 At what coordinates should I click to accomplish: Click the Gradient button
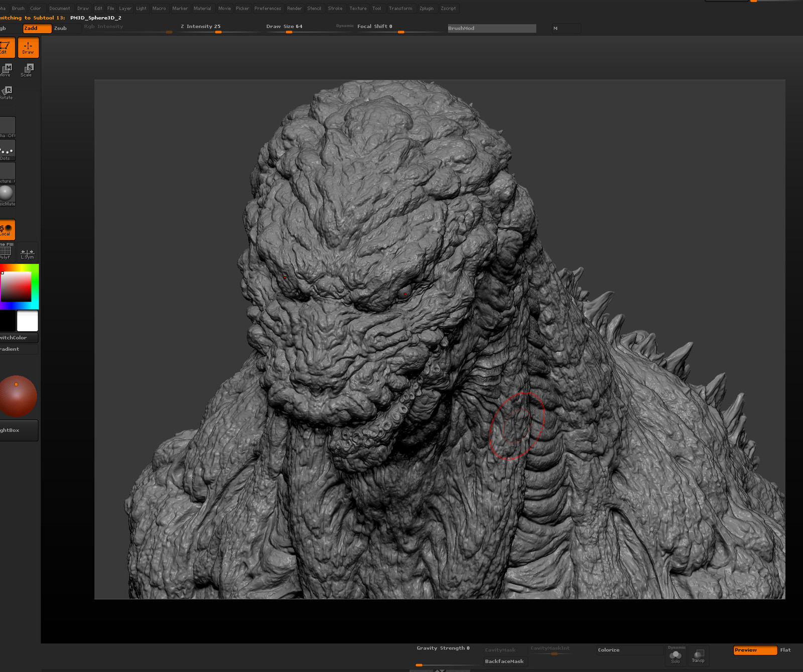(x=19, y=349)
